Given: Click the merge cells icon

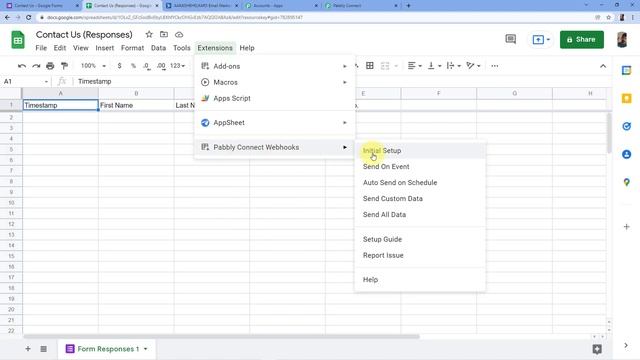Looking at the screenshot, I should coord(385,66).
